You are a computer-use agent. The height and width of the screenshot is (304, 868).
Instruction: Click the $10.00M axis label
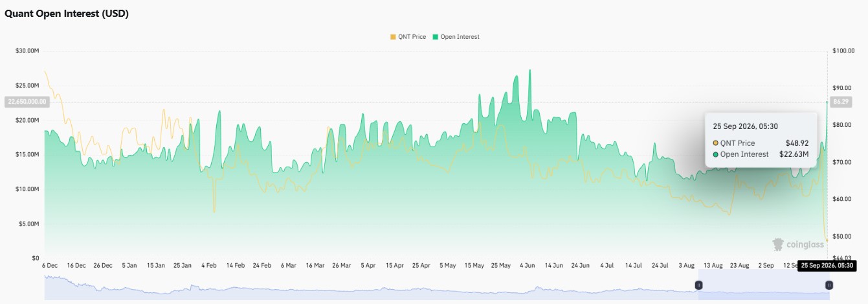click(27, 189)
